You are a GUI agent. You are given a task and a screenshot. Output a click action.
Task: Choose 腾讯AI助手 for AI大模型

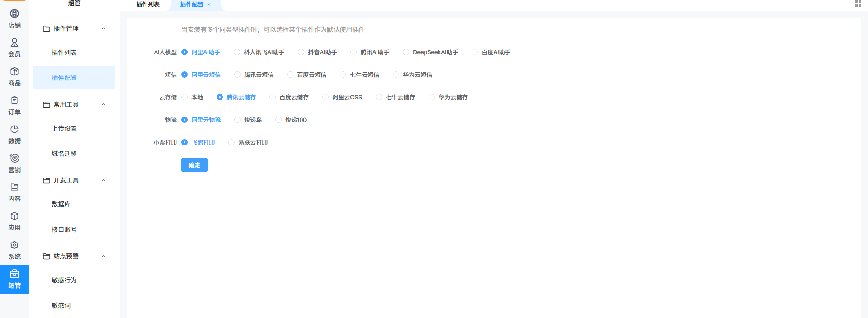370,52
